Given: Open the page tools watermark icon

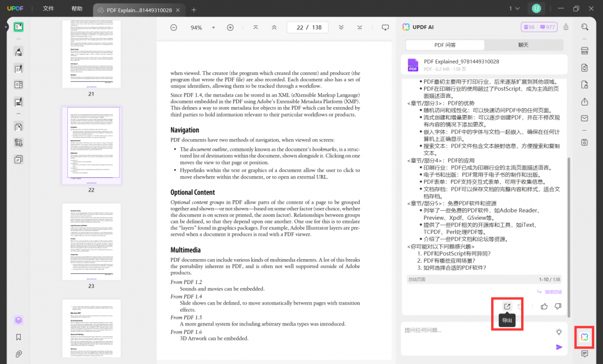Looking at the screenshot, I should click(18, 159).
